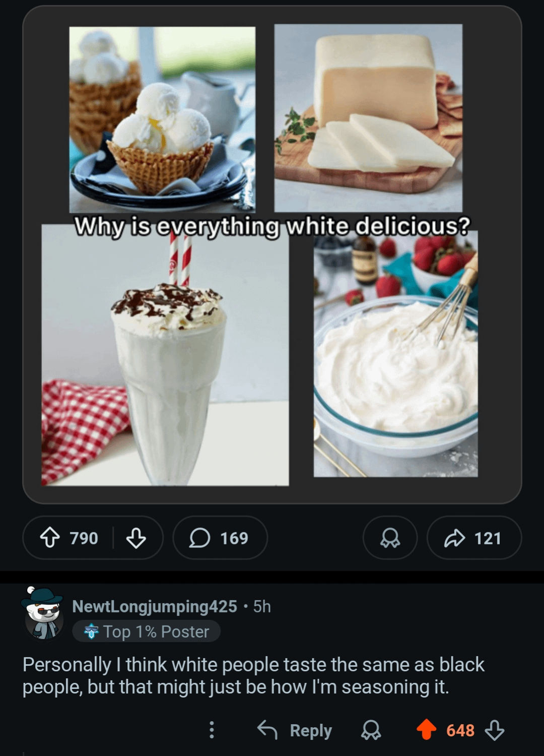Toggle the orange upvote on the comment

pyautogui.click(x=426, y=730)
